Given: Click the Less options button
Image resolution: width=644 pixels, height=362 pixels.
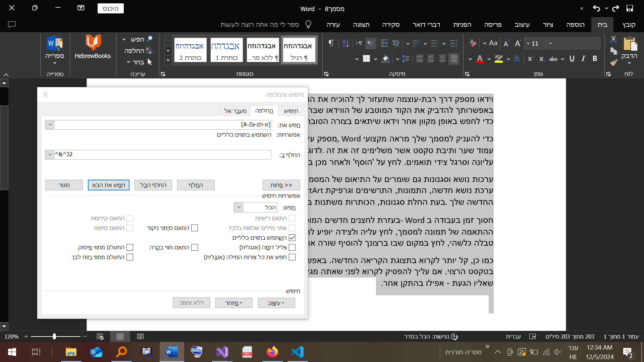Looking at the screenshot, I should [281, 185].
